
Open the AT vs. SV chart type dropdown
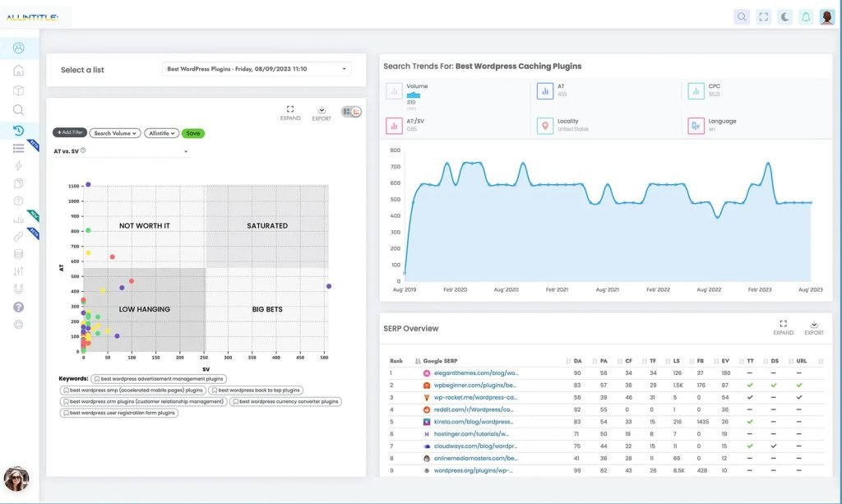[x=120, y=151]
